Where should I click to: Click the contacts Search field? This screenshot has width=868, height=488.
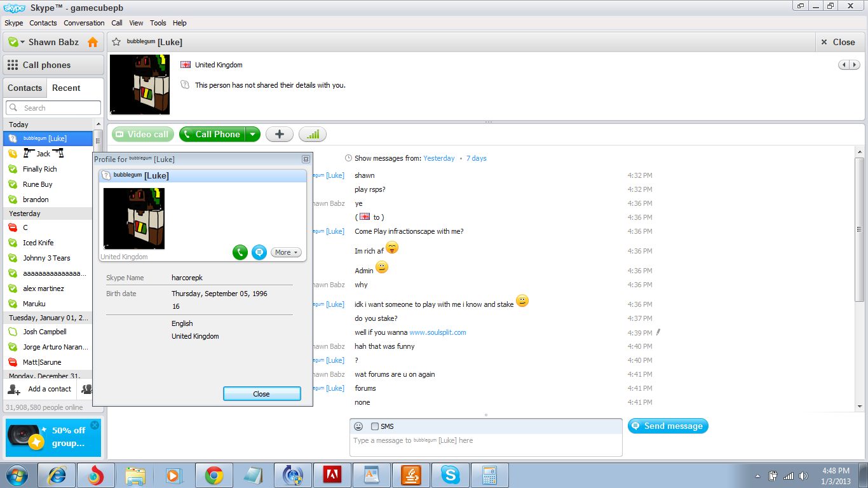tap(53, 108)
